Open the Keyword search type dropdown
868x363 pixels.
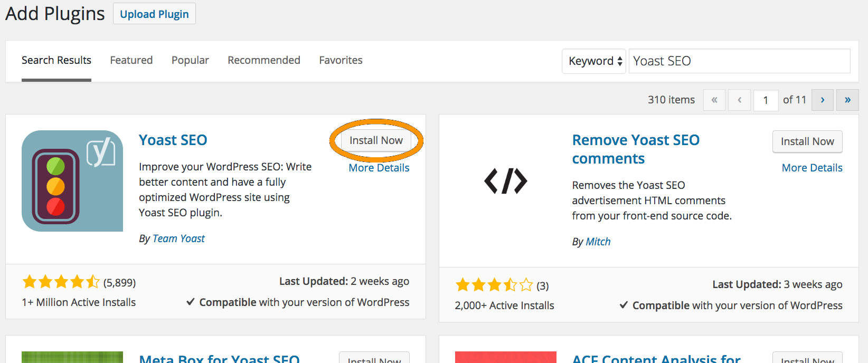[x=594, y=61]
